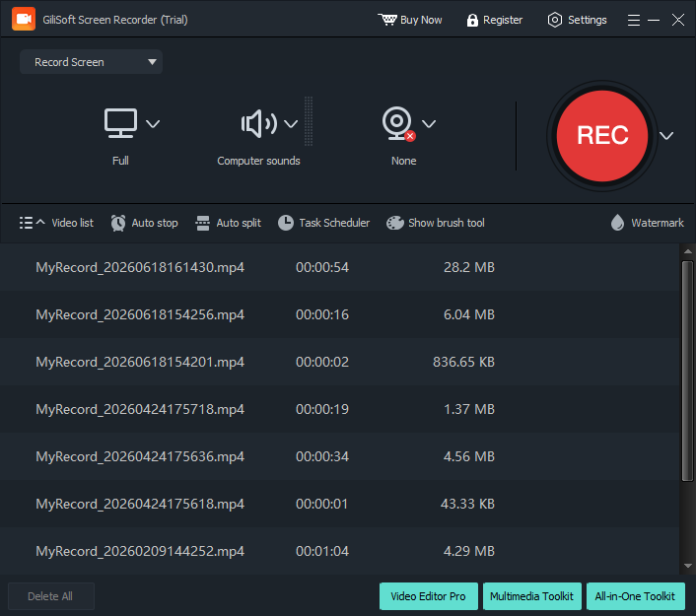The image size is (696, 616).
Task: Click the 28.2 MB file size
Action: pyautogui.click(x=468, y=267)
